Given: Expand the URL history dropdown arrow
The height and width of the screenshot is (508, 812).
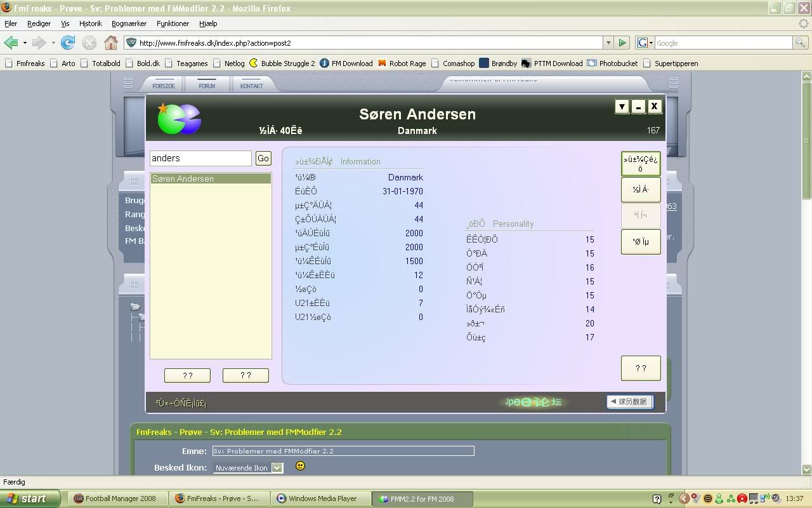Looking at the screenshot, I should (608, 43).
